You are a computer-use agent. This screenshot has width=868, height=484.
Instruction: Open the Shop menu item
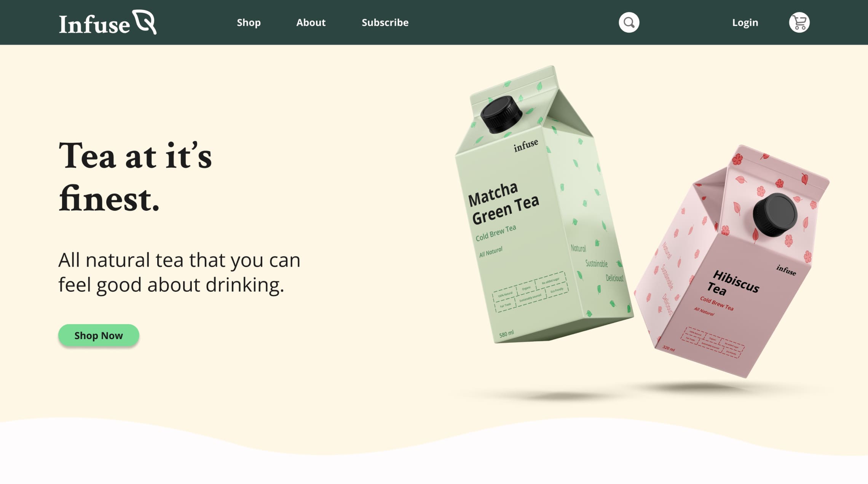click(x=249, y=22)
